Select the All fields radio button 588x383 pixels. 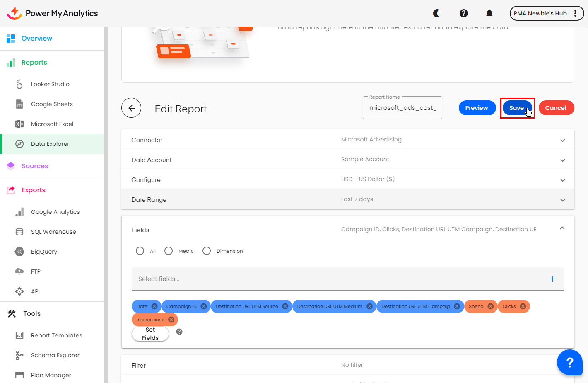click(x=140, y=251)
